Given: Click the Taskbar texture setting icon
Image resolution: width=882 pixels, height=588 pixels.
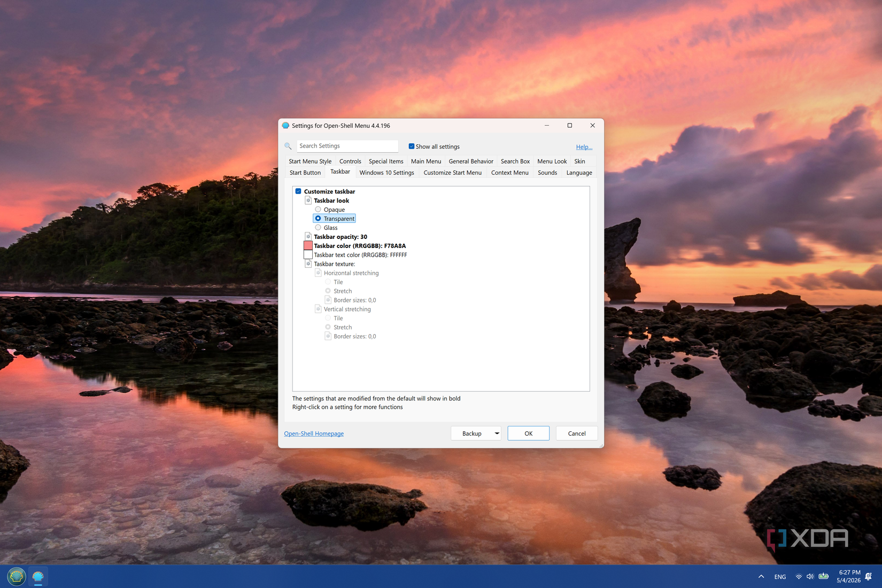Looking at the screenshot, I should [x=308, y=264].
